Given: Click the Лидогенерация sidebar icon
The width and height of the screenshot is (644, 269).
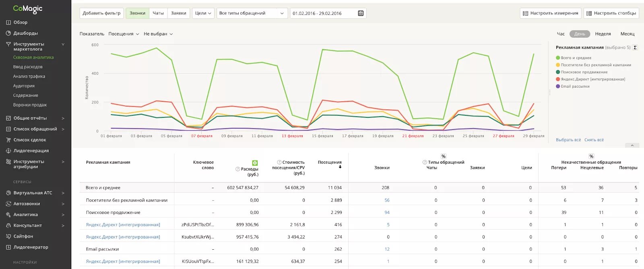Looking at the screenshot, I should [x=8, y=151].
